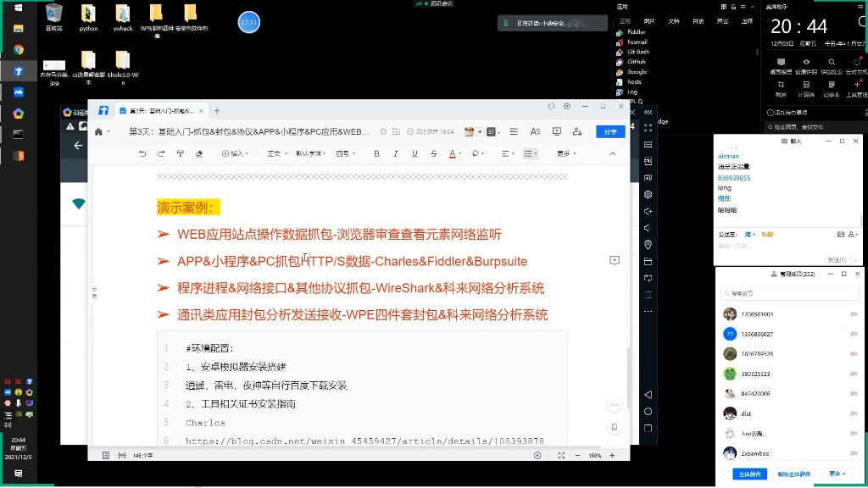Click the 截屏 screenshot tool in the assistant widget
This screenshot has height=488, width=868.
point(781,88)
